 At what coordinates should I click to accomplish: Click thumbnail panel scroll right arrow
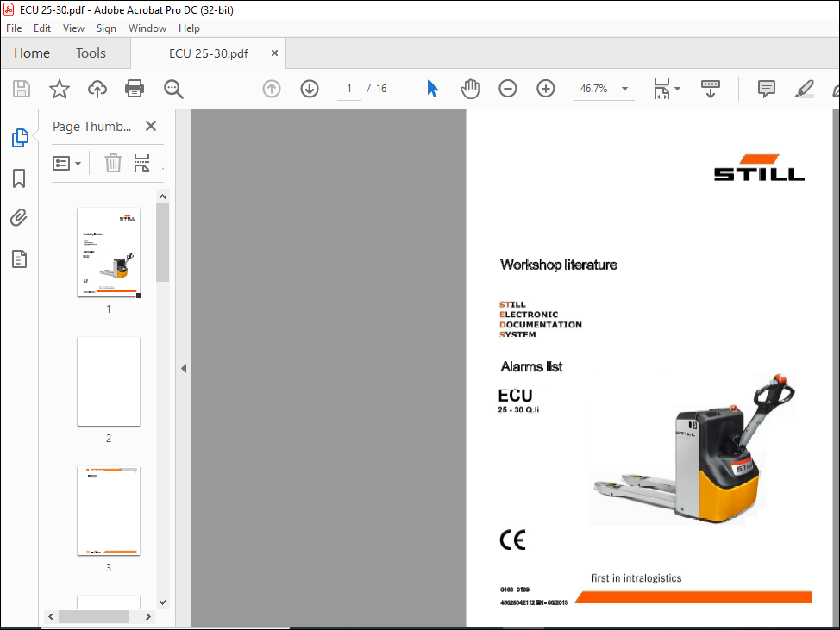[148, 616]
